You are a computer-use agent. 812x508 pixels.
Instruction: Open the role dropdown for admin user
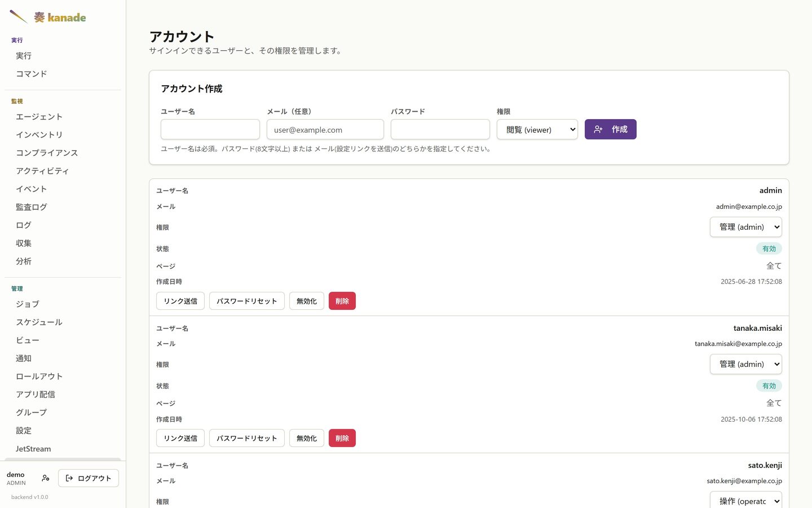(x=745, y=227)
